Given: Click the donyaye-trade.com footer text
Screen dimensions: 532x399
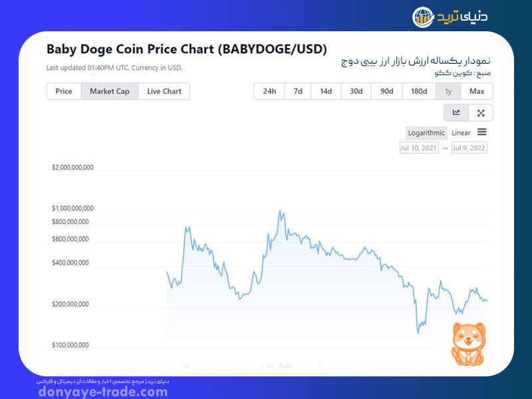Looking at the screenshot, I should [103, 392].
